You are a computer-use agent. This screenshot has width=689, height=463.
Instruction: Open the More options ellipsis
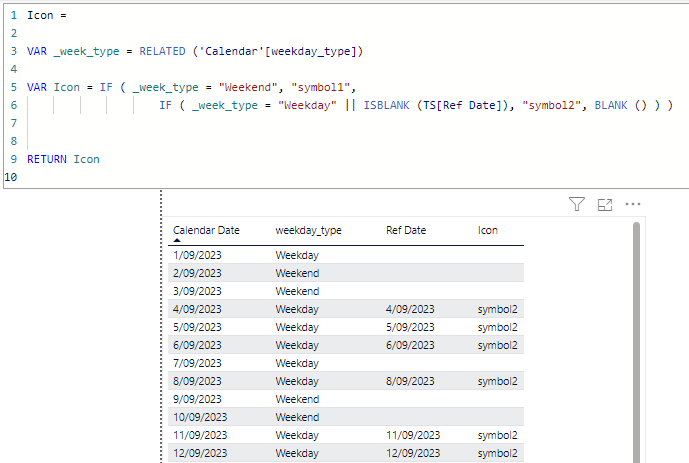click(x=633, y=204)
